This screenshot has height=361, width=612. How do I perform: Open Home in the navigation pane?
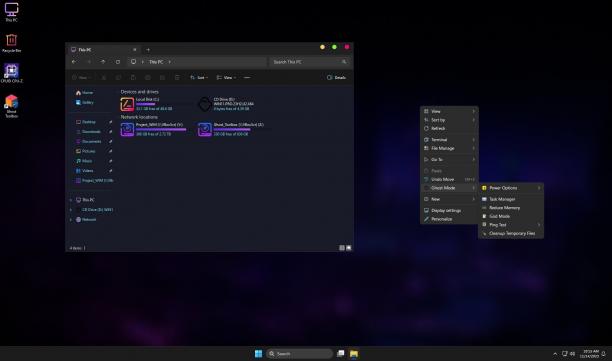pyautogui.click(x=84, y=92)
